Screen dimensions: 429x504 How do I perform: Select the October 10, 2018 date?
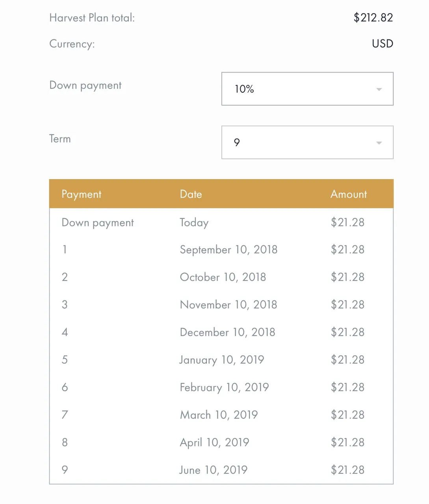tap(223, 277)
